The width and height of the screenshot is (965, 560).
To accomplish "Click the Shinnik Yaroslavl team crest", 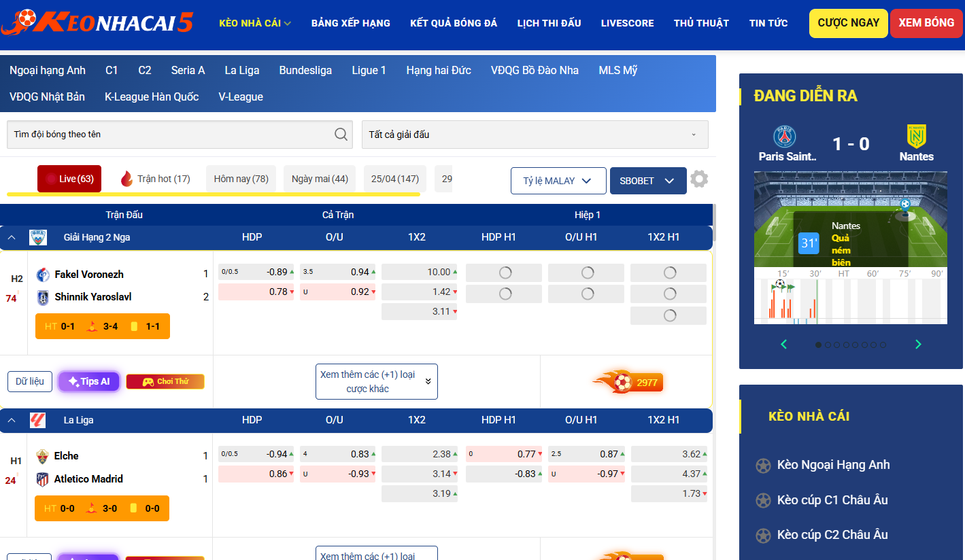I will pos(43,297).
